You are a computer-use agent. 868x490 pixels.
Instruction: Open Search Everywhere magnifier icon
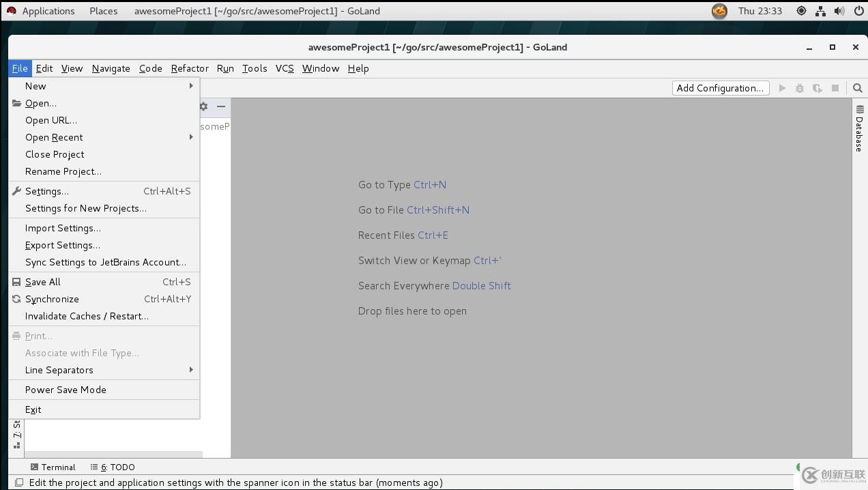[x=858, y=88]
